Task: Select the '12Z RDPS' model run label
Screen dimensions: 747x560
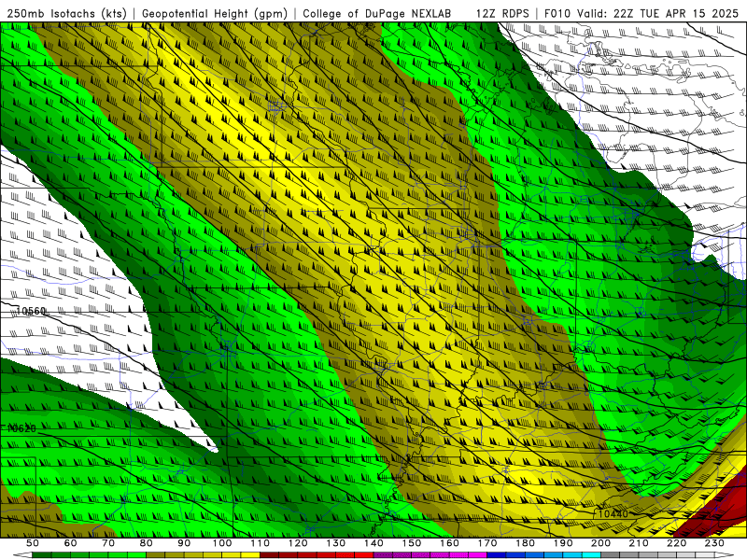Action: tap(502, 13)
